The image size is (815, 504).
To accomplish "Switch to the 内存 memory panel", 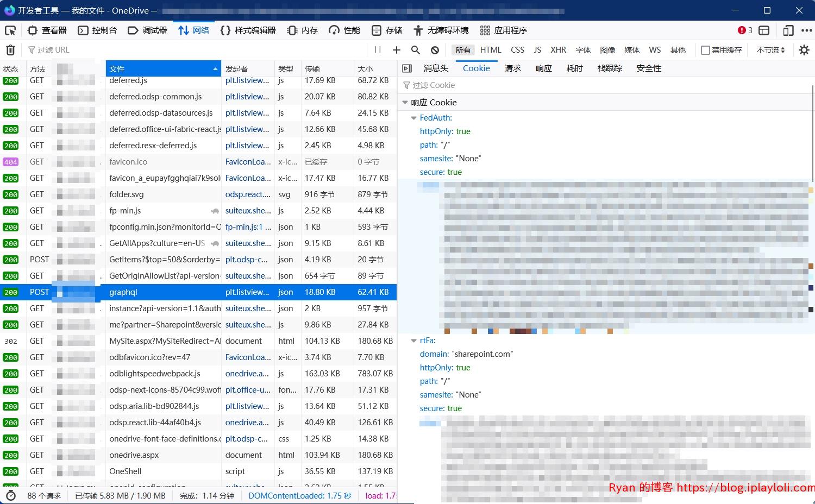I will tap(303, 30).
